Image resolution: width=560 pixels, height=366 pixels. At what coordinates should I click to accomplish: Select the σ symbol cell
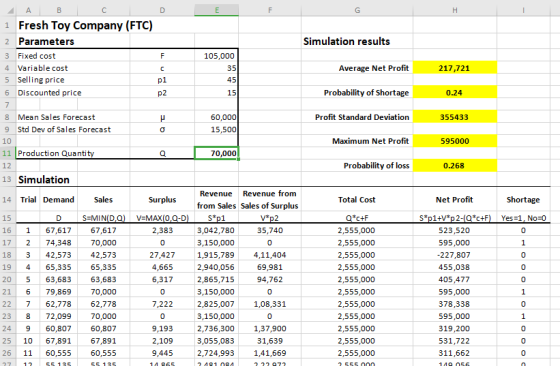click(162, 129)
